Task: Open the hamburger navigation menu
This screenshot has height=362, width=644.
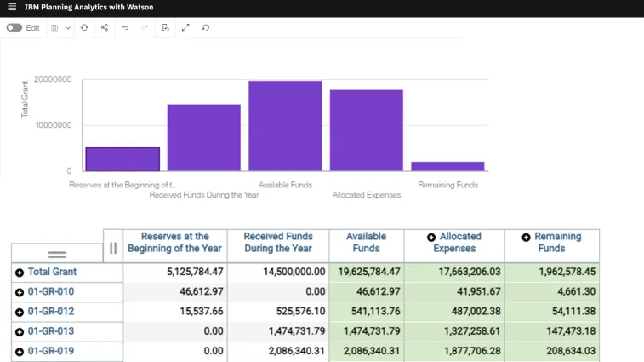Action: click(x=11, y=7)
